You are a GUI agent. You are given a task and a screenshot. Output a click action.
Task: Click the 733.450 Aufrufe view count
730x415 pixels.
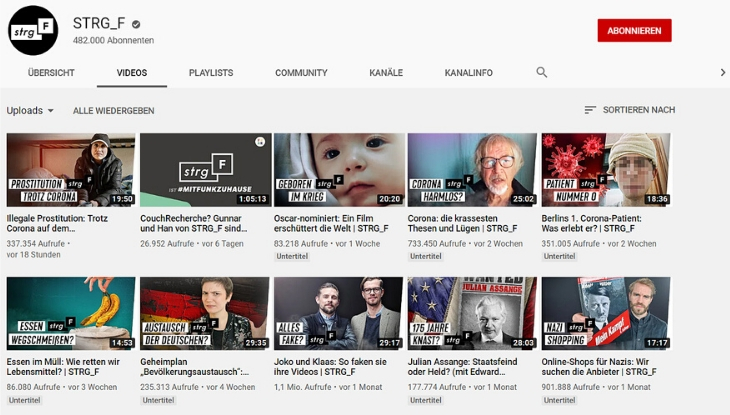tap(436, 244)
